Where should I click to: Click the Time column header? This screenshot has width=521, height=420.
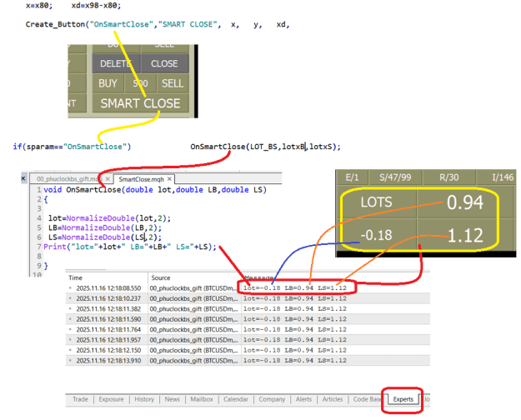(x=75, y=277)
